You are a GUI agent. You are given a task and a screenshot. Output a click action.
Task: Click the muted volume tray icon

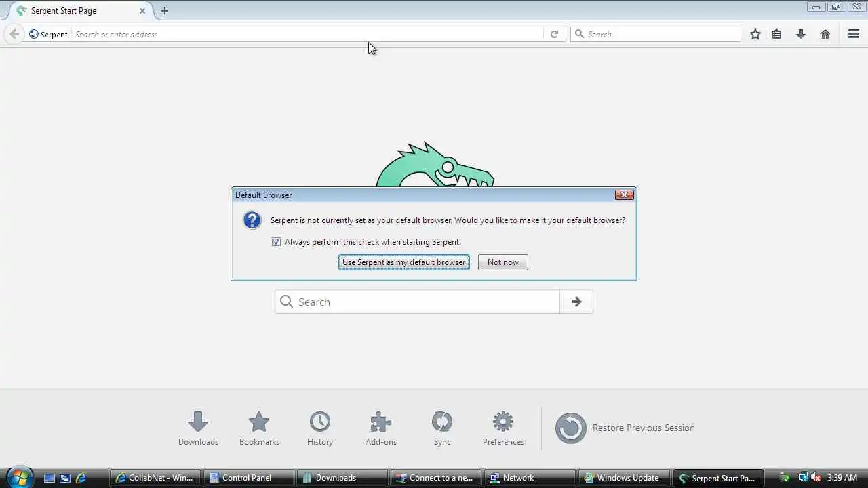816,478
